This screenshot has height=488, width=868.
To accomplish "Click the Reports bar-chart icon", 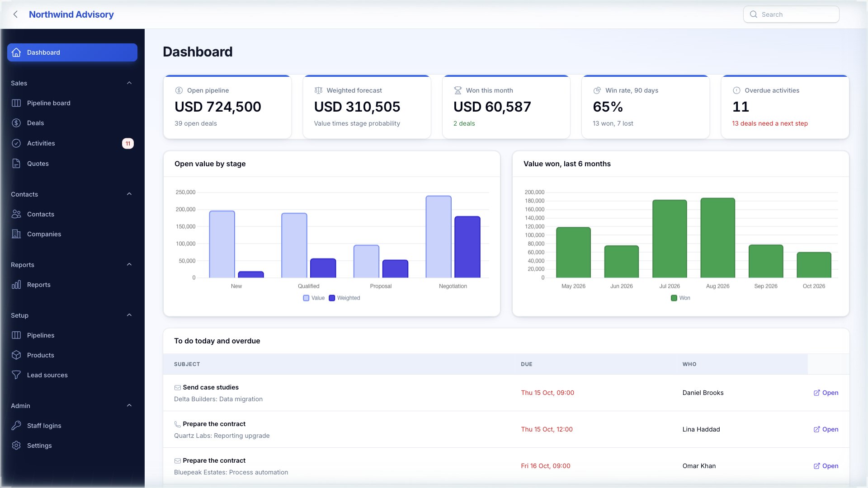I will coord(16,285).
